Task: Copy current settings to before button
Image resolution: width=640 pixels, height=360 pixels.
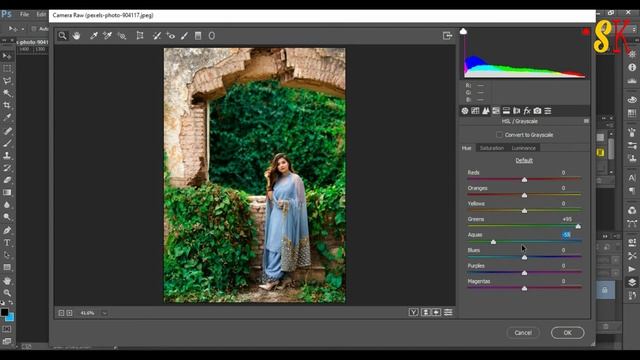Action: click(x=436, y=312)
